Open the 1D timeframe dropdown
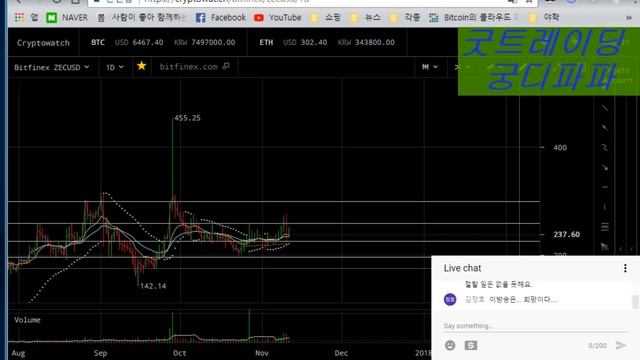This screenshot has height=360, width=640. [x=115, y=67]
